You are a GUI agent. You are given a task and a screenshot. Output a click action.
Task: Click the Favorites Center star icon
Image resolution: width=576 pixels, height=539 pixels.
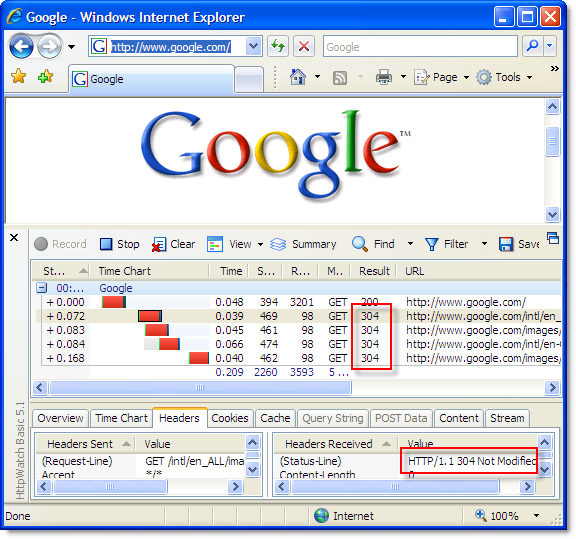click(x=18, y=76)
